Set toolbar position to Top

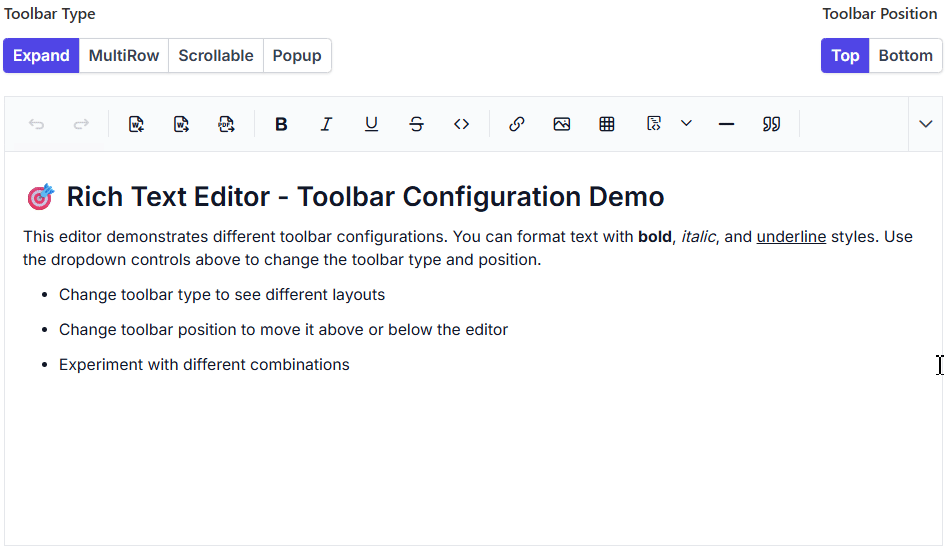845,56
